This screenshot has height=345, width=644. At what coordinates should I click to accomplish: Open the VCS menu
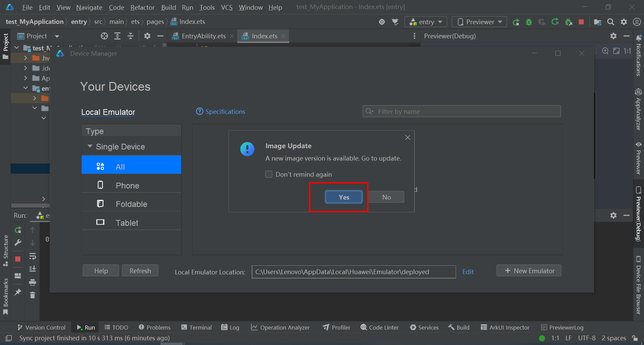tap(227, 7)
